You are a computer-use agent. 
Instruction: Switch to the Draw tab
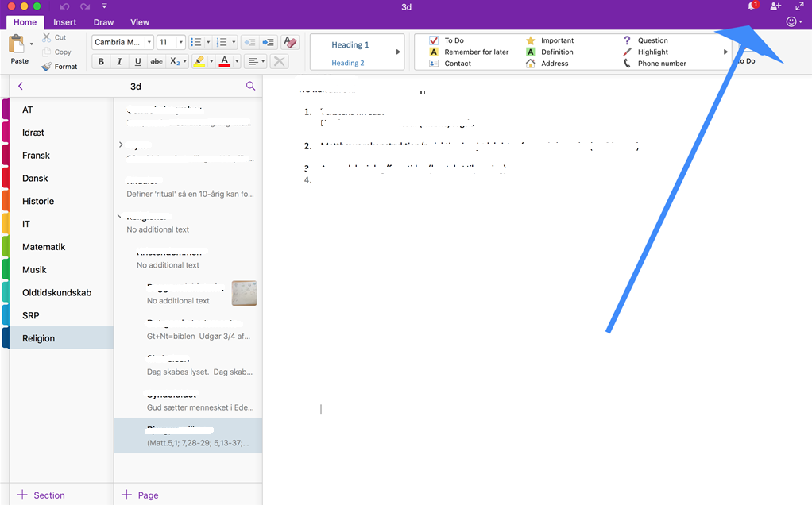[103, 22]
